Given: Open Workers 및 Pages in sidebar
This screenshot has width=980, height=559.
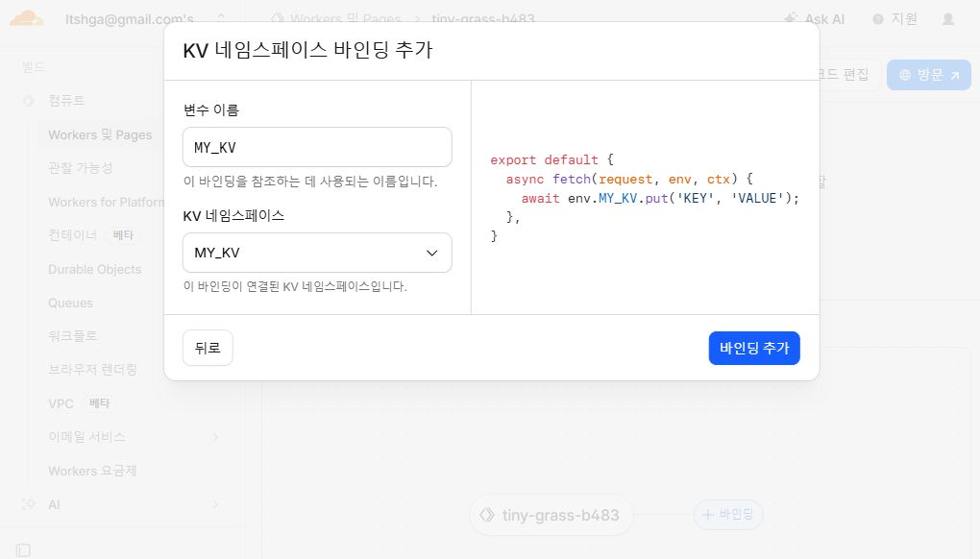Looking at the screenshot, I should 100,134.
